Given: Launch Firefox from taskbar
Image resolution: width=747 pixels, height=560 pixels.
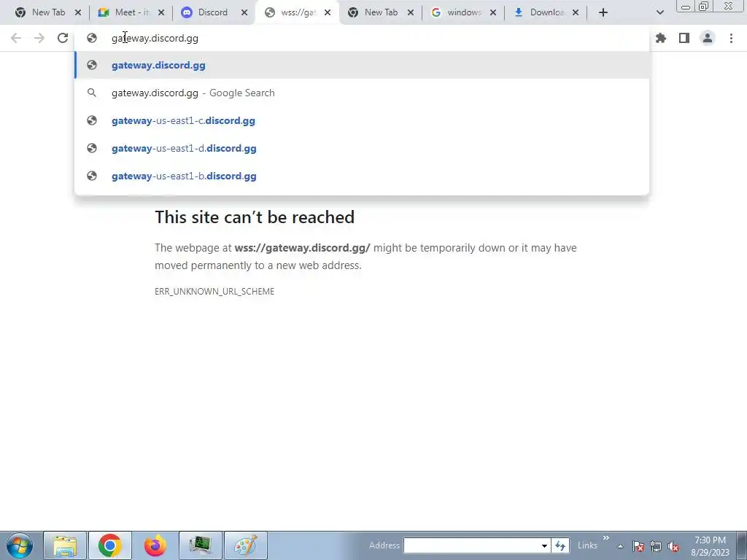Looking at the screenshot, I should [155, 545].
